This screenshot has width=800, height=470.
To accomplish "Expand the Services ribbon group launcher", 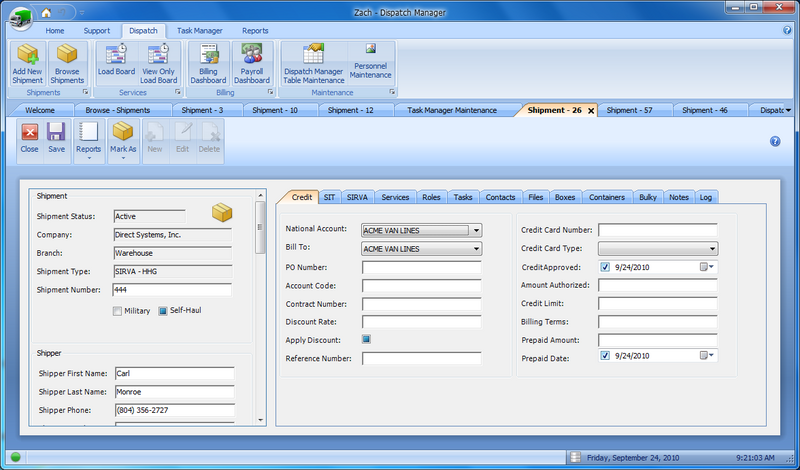I will coord(178,92).
